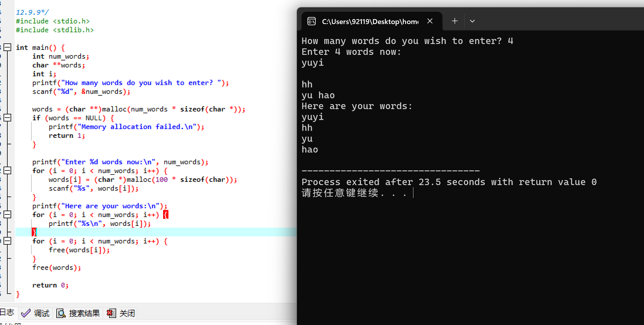
Task: Open the new-tab dropdown chevron in terminal
Action: (472, 21)
